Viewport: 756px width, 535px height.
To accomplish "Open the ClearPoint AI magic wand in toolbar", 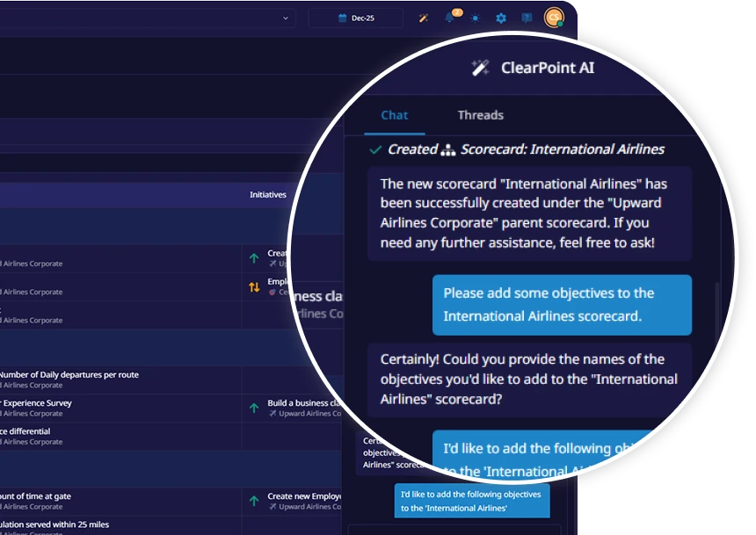I will (x=424, y=18).
